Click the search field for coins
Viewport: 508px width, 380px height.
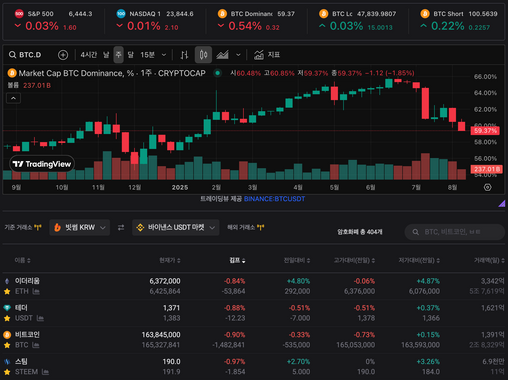[455, 232]
